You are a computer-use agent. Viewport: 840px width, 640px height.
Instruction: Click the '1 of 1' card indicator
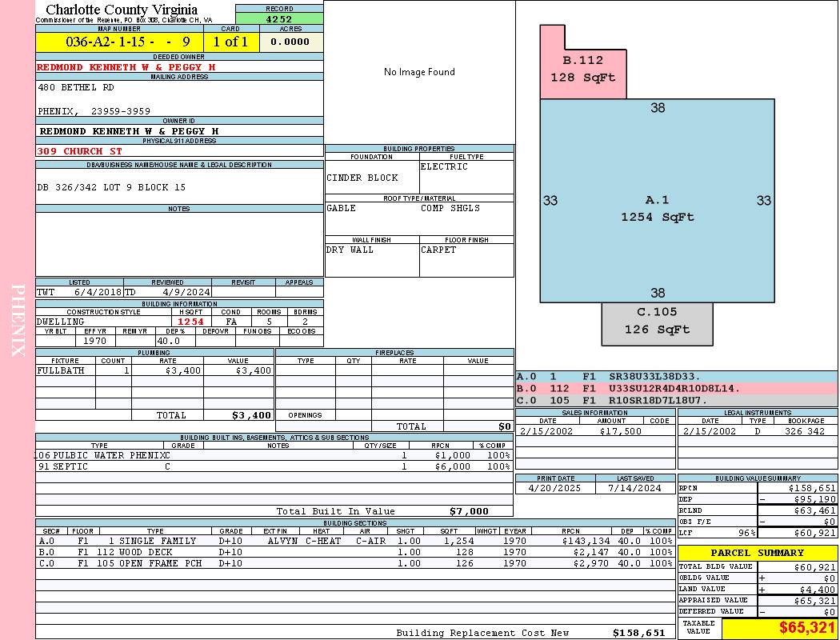(230, 42)
